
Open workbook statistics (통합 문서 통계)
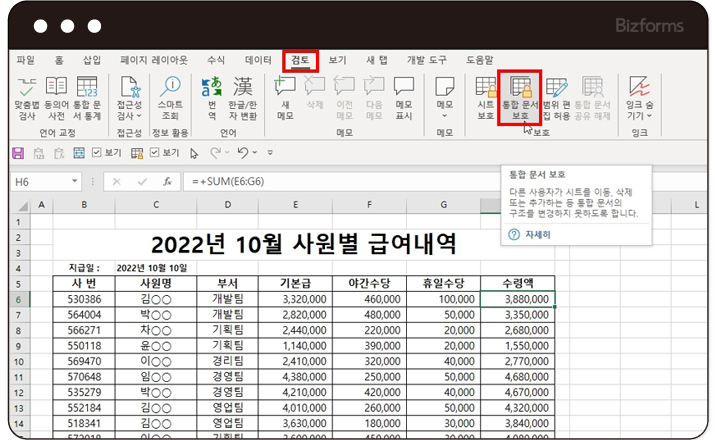tap(88, 97)
